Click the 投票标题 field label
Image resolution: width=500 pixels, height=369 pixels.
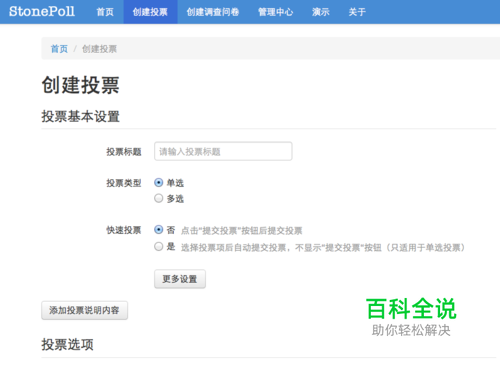pyautogui.click(x=124, y=152)
